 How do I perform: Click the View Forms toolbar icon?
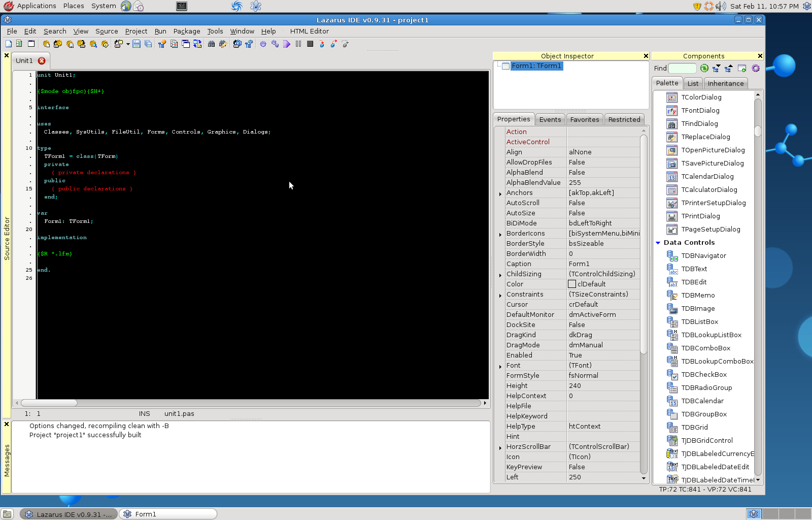186,44
